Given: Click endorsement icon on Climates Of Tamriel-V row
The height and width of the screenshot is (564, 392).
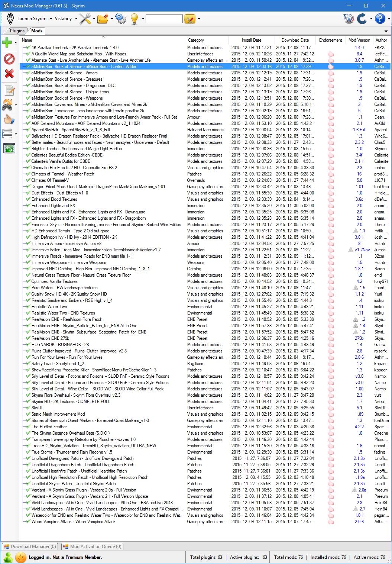Looking at the screenshot, I should tap(330, 180).
